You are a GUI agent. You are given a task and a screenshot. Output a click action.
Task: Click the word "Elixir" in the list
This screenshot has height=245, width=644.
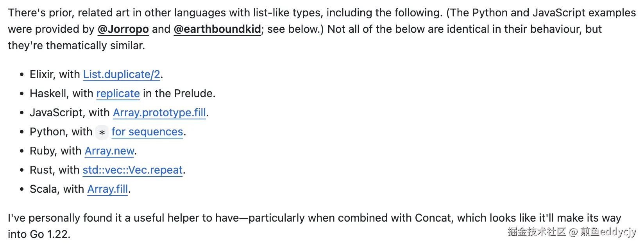click(41, 75)
